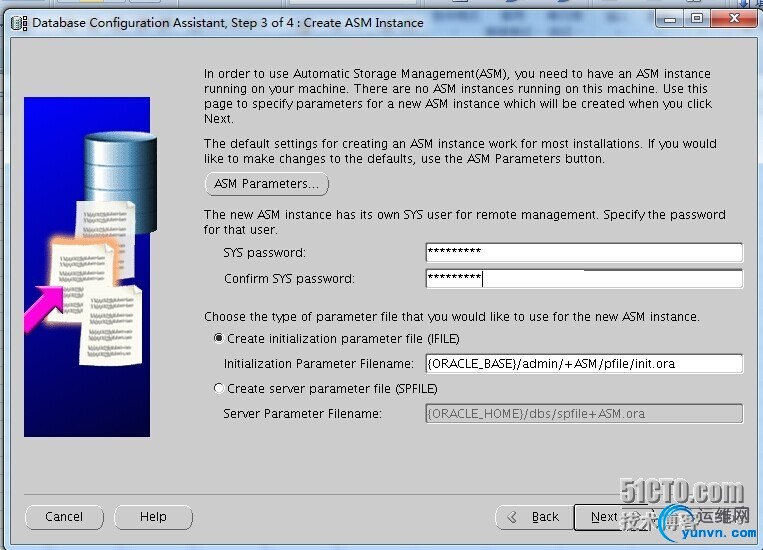Image resolution: width=763 pixels, height=550 pixels.
Task: Focus the Confirm SYS password field
Action: click(584, 278)
